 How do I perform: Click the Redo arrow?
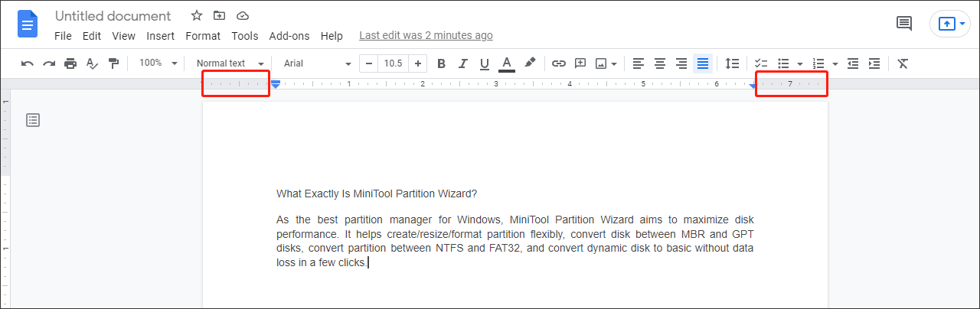coord(49,63)
